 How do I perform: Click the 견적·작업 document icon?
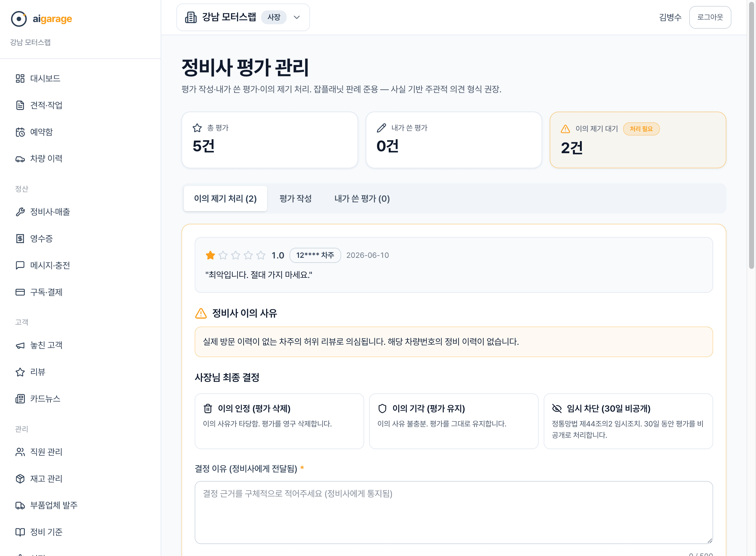pos(20,105)
